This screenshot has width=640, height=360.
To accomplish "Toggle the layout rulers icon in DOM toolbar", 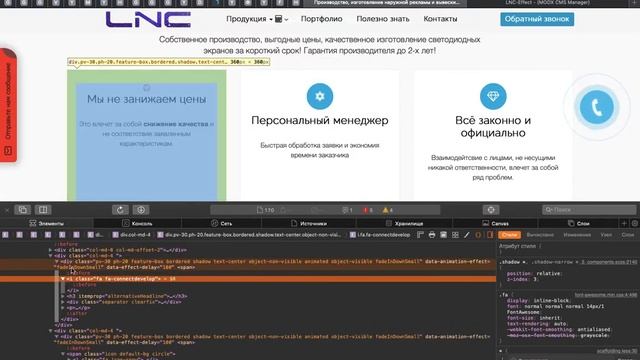I will click(420, 235).
